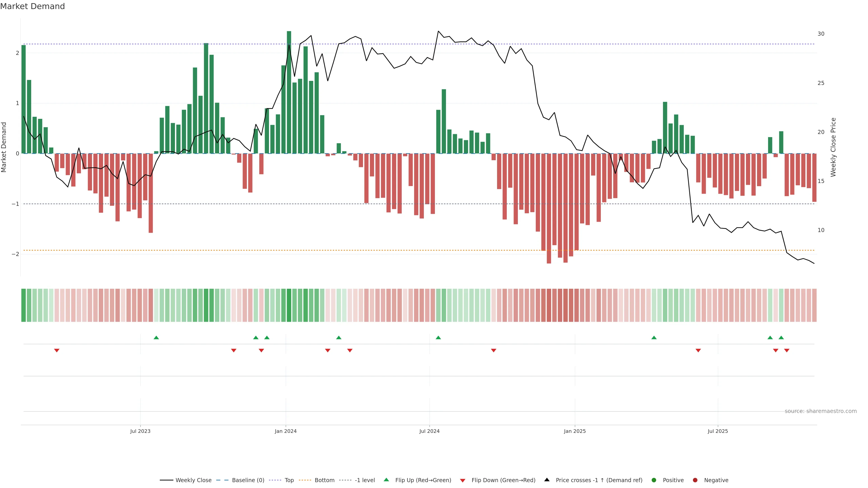Click the dashed blue Baseline legend icon
The height and width of the screenshot is (488, 868).
222,480
